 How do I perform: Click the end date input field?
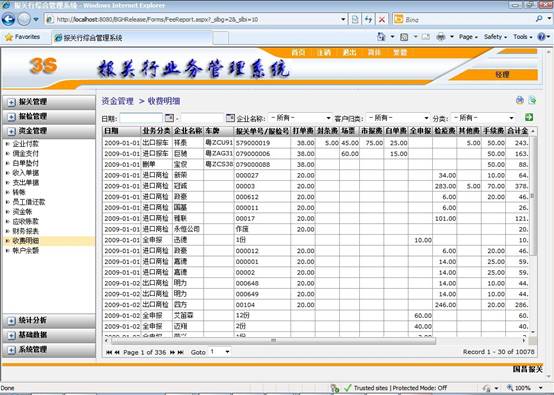coord(202,118)
